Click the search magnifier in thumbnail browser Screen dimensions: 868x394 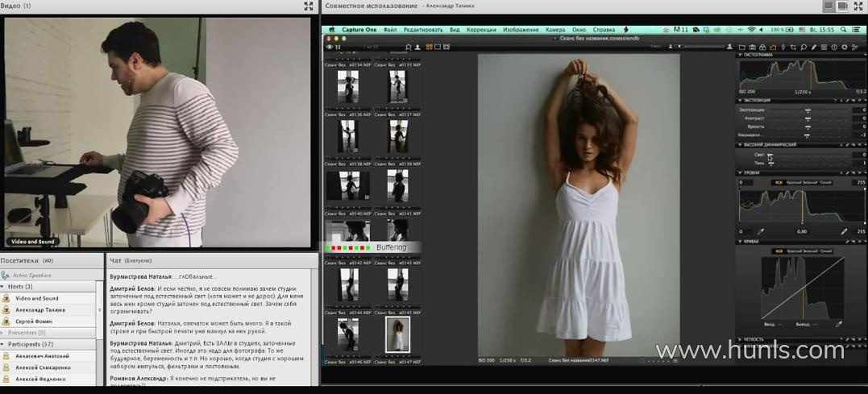(409, 48)
